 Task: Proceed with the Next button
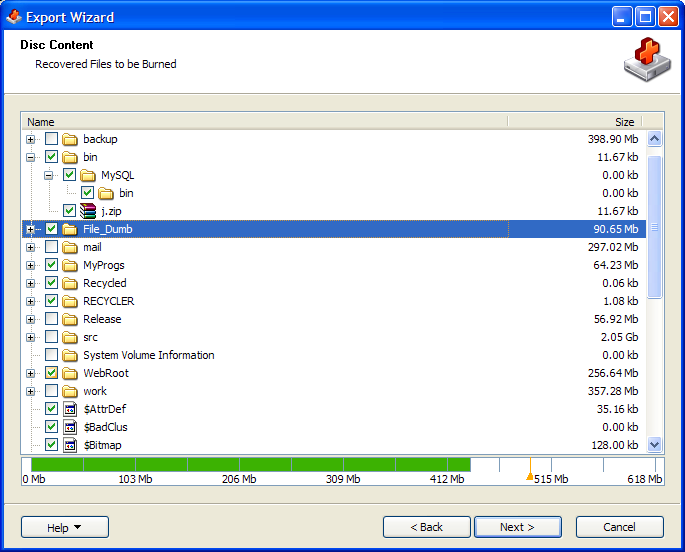(x=518, y=527)
